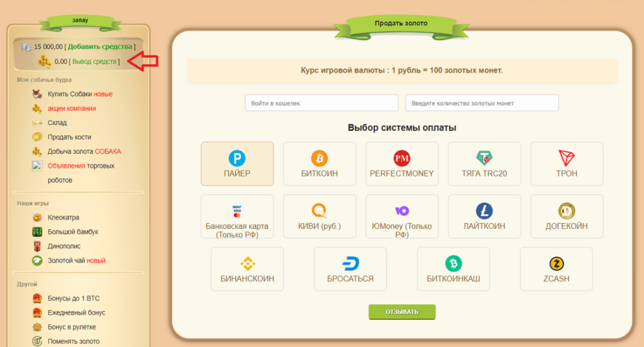Open Вывод средств link
Screen dimensions: 644x347
point(94,62)
